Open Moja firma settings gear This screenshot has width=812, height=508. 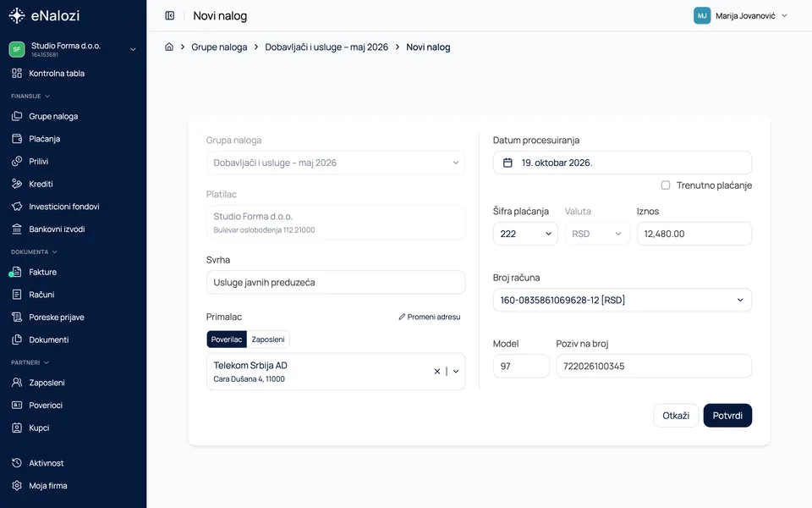pyautogui.click(x=17, y=486)
